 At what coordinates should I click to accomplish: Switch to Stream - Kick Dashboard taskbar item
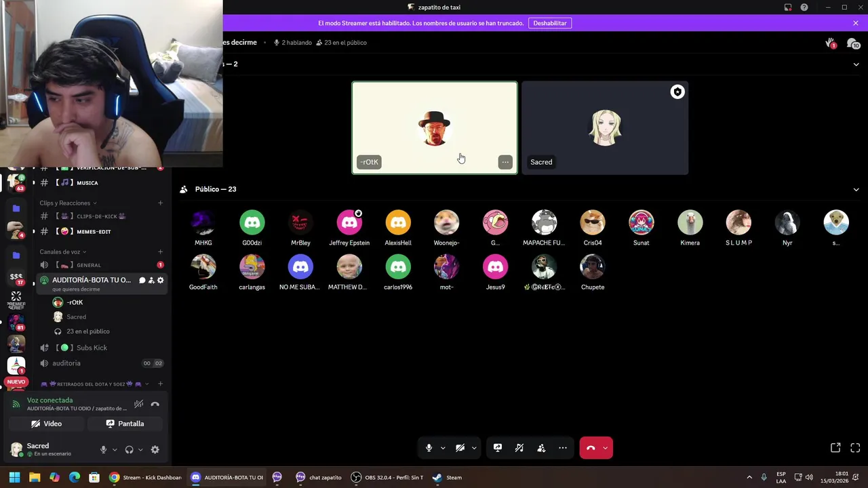click(144, 478)
